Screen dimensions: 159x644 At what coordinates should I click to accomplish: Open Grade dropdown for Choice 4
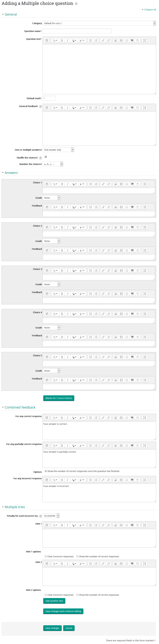point(52,328)
